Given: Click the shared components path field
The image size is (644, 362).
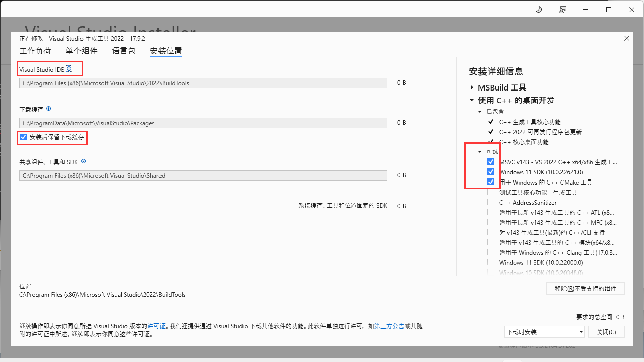Looking at the screenshot, I should point(203,176).
